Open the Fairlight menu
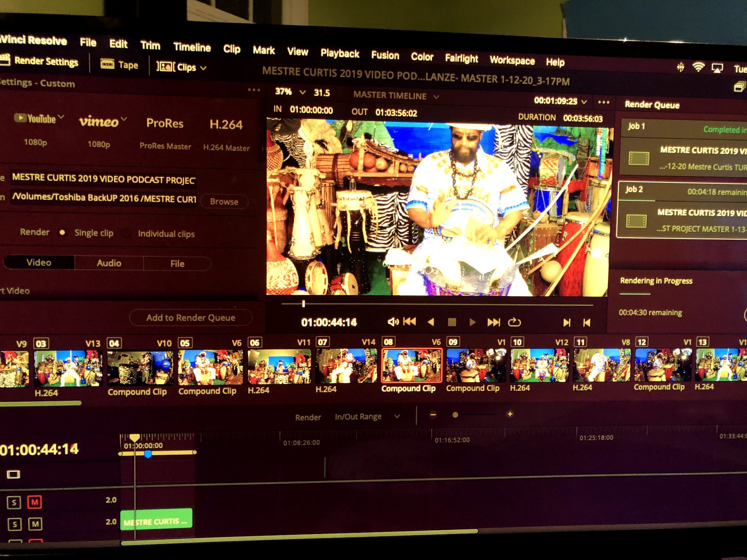Screen dimensions: 747x560 pyautogui.click(x=461, y=58)
